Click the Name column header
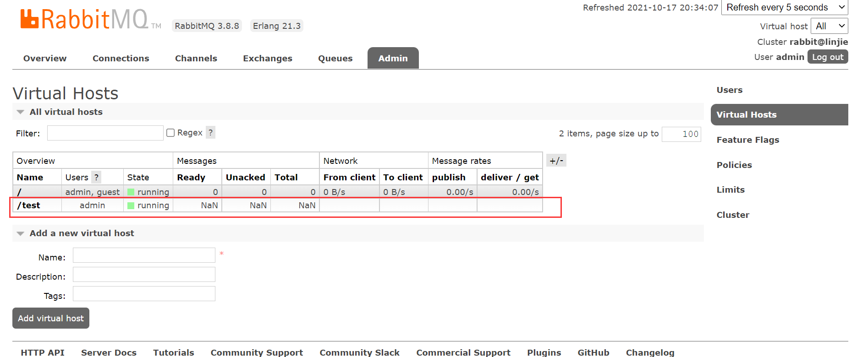The image size is (868, 357). click(30, 178)
